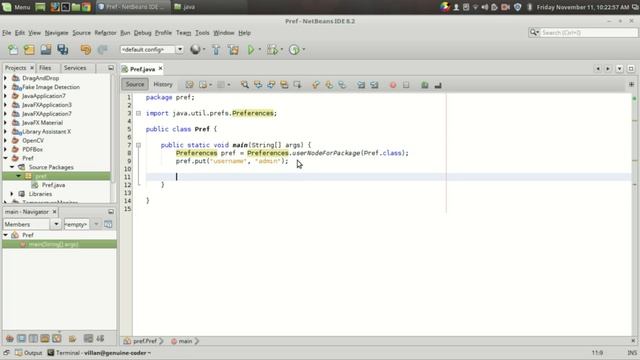Open the Refactor menu

105,33
